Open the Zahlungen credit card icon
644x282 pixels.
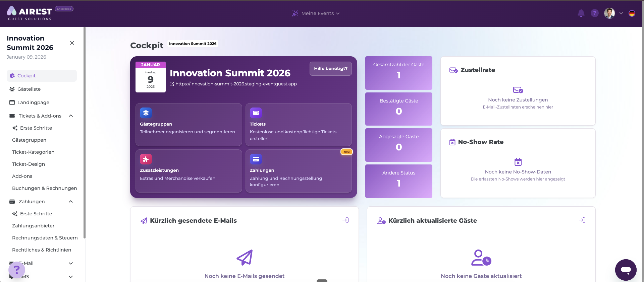[256, 159]
